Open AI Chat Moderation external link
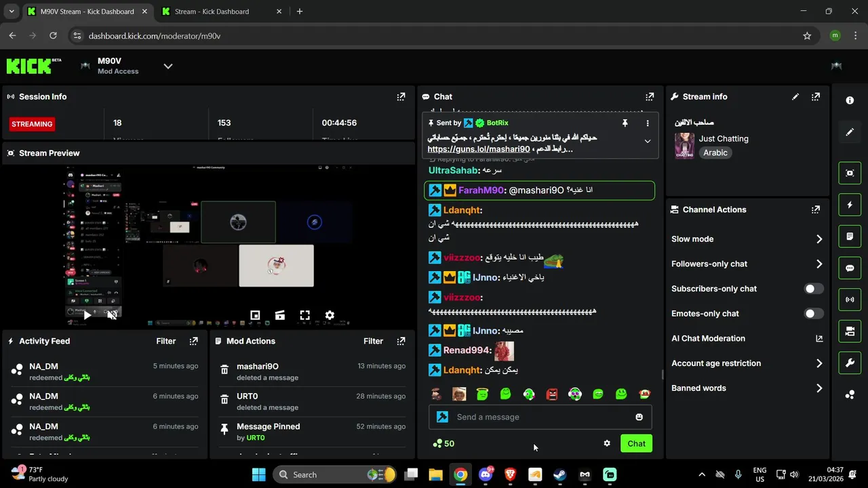This screenshot has width=868, height=488. 818,339
